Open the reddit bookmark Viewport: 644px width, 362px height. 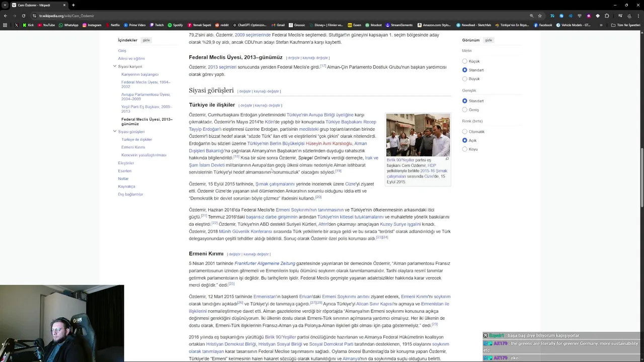222,25
